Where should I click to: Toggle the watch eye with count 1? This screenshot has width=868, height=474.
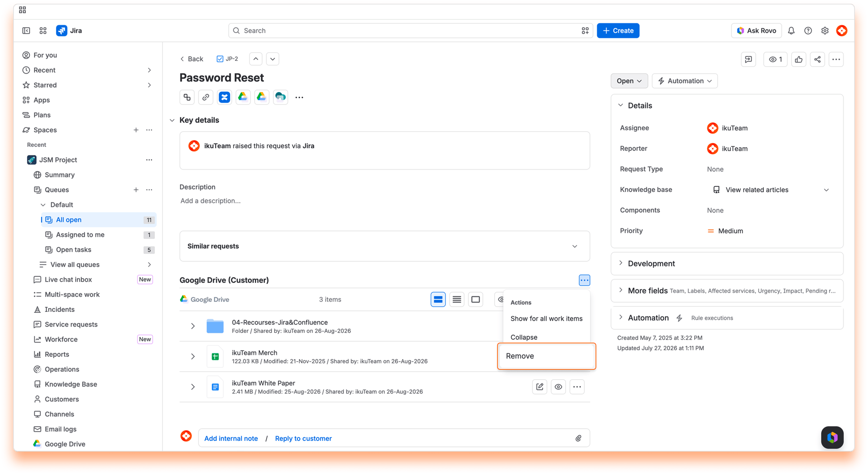click(775, 59)
